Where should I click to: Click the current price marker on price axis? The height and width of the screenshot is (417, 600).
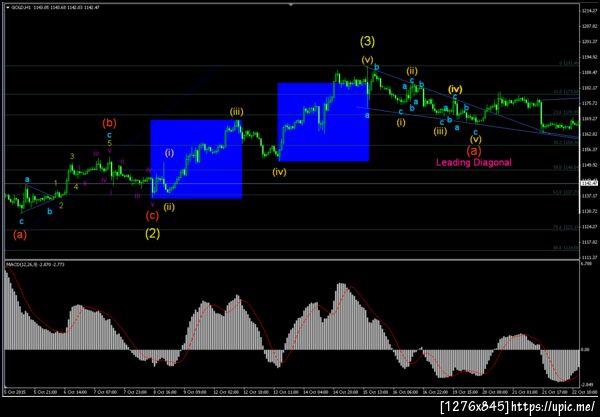point(587,184)
